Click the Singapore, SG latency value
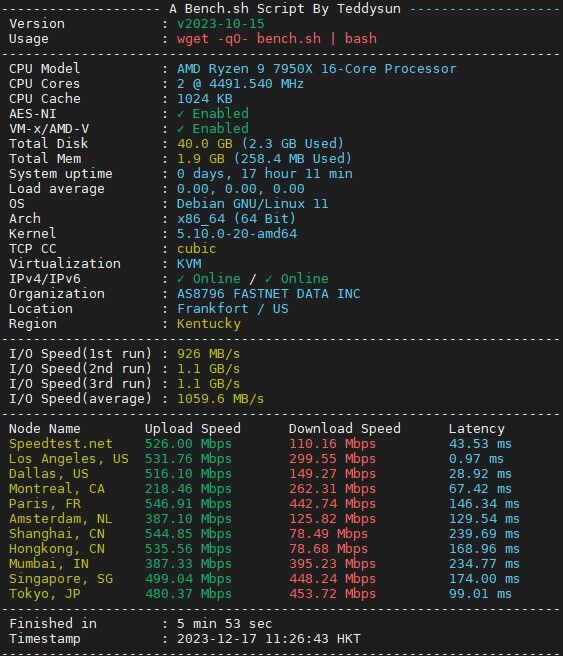Viewport: 563px width, 656px height. click(x=484, y=579)
